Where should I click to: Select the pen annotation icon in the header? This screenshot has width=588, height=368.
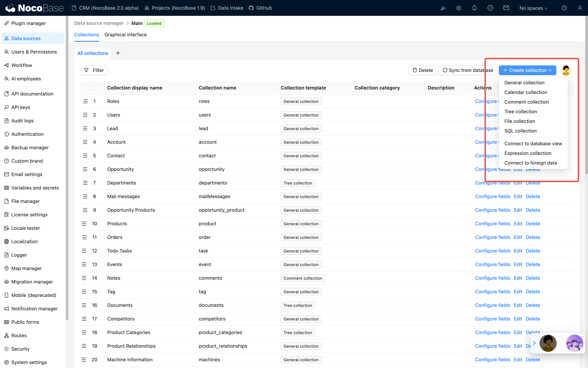tap(443, 8)
